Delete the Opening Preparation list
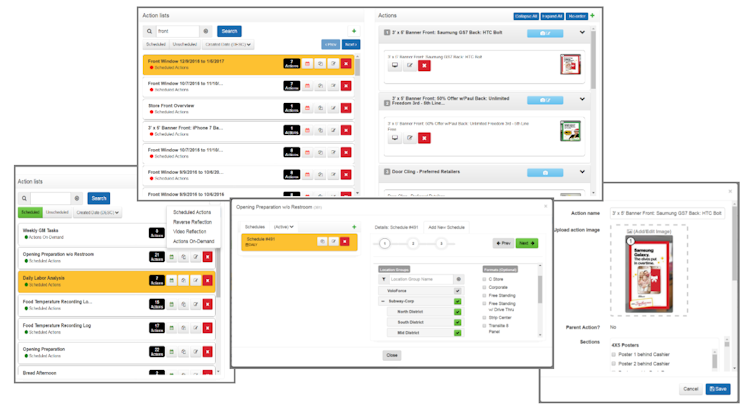The width and height of the screenshot is (750, 410). click(208, 352)
